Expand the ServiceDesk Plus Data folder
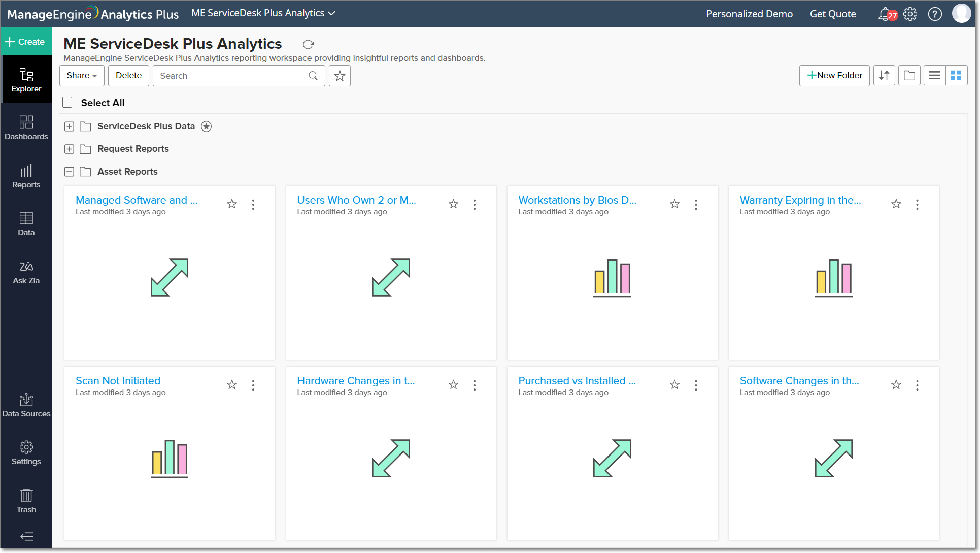The height and width of the screenshot is (553, 980). (x=70, y=126)
